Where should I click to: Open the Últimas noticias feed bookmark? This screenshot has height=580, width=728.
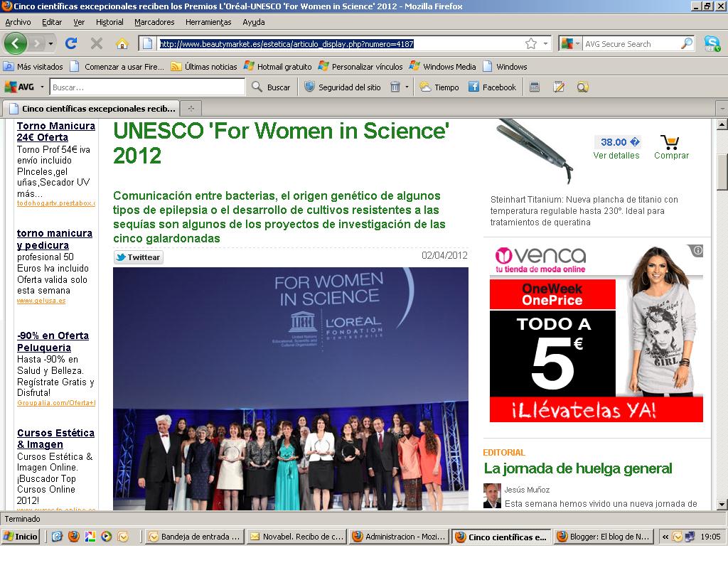point(204,66)
